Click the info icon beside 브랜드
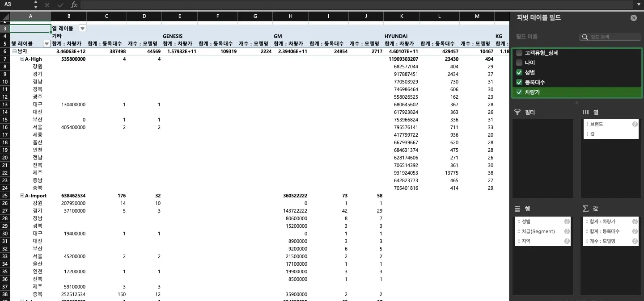 click(x=635, y=124)
